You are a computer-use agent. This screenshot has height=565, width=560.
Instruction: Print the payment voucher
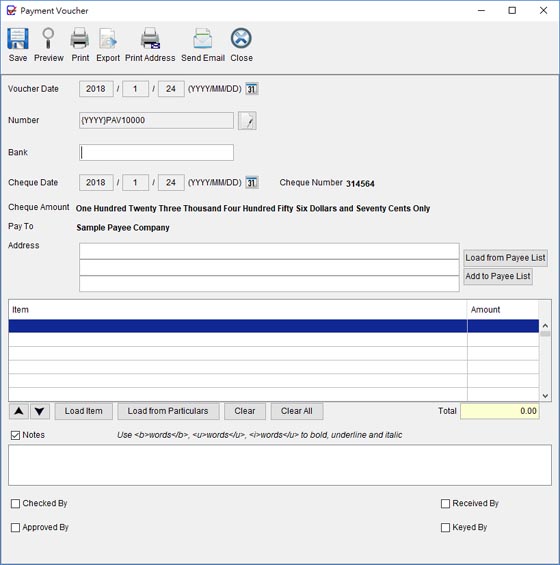[80, 45]
